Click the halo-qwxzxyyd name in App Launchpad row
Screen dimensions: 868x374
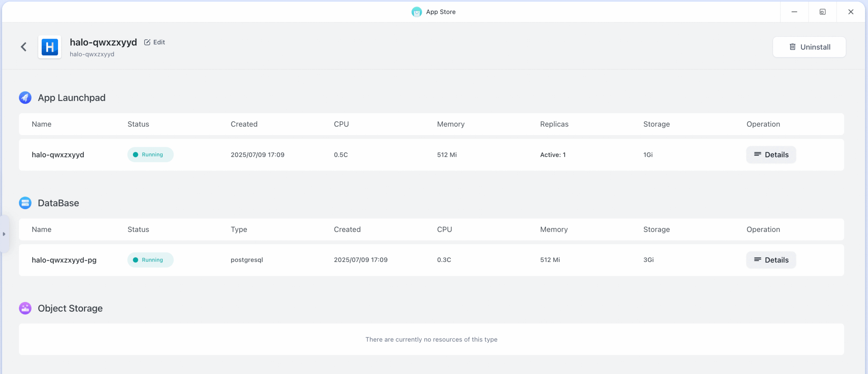(x=58, y=155)
